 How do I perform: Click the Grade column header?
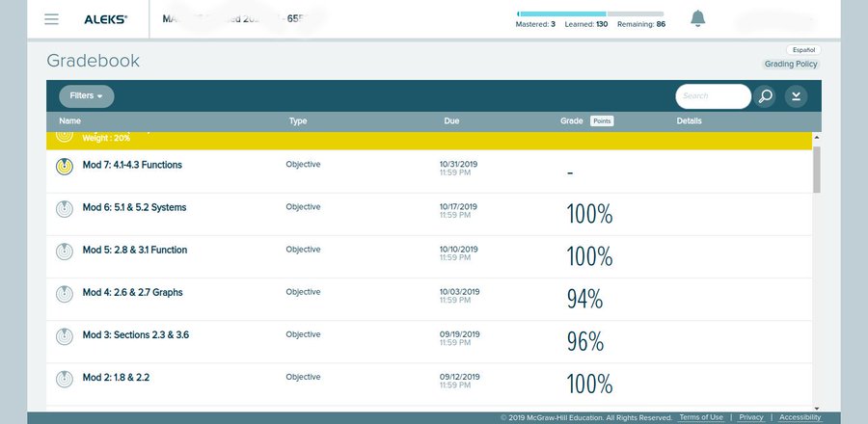click(x=571, y=121)
